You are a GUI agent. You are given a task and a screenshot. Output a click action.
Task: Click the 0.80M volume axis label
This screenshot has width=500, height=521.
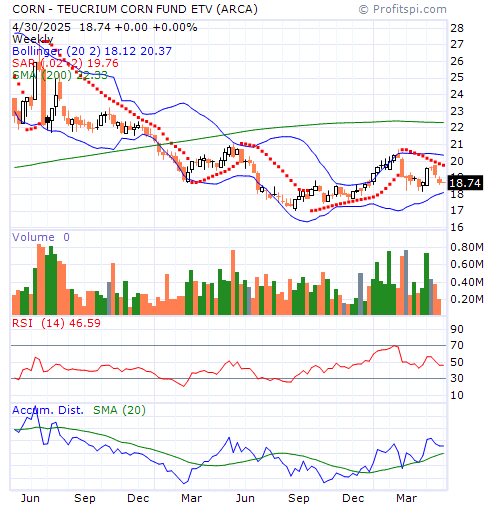point(467,247)
